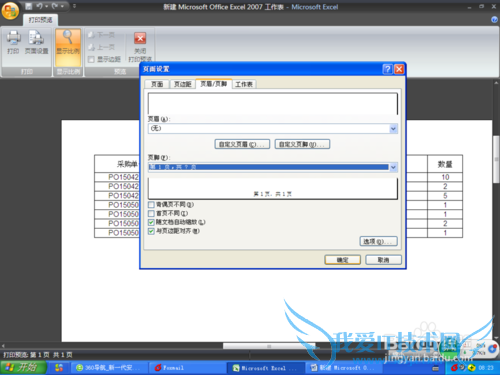This screenshot has width=500, height=375.
Task: Switch to the Sheet tab
Action: [x=244, y=84]
